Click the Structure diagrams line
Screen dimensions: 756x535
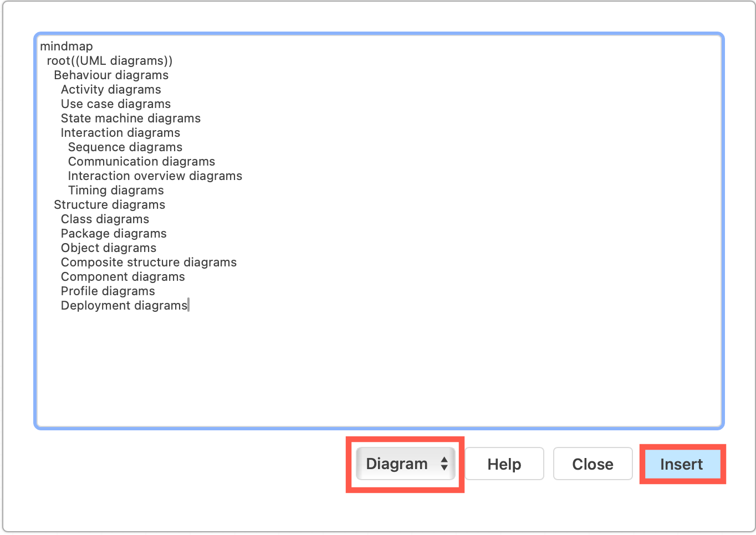pyautogui.click(x=109, y=204)
